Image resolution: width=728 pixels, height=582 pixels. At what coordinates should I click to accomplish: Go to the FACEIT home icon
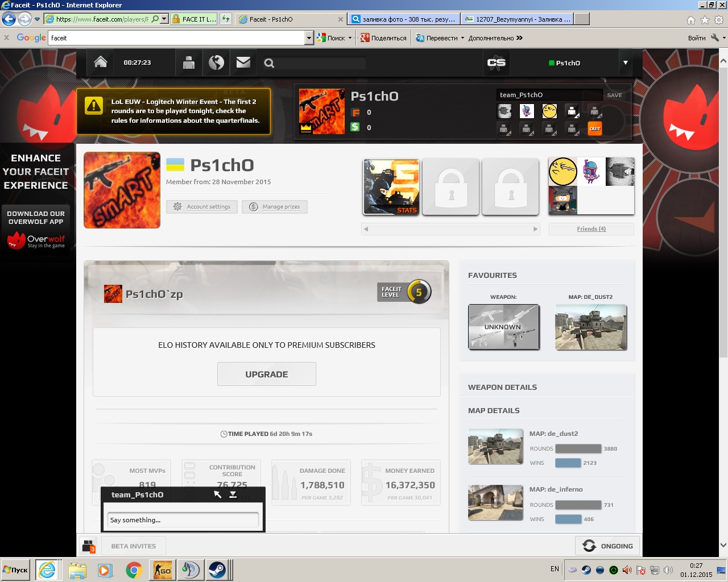coord(101,63)
